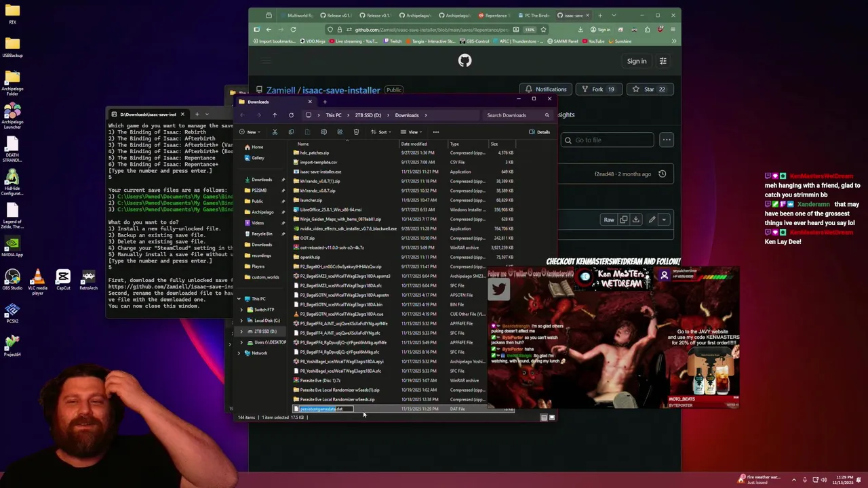Click the GitHub edit pencil icon

[x=652, y=220]
